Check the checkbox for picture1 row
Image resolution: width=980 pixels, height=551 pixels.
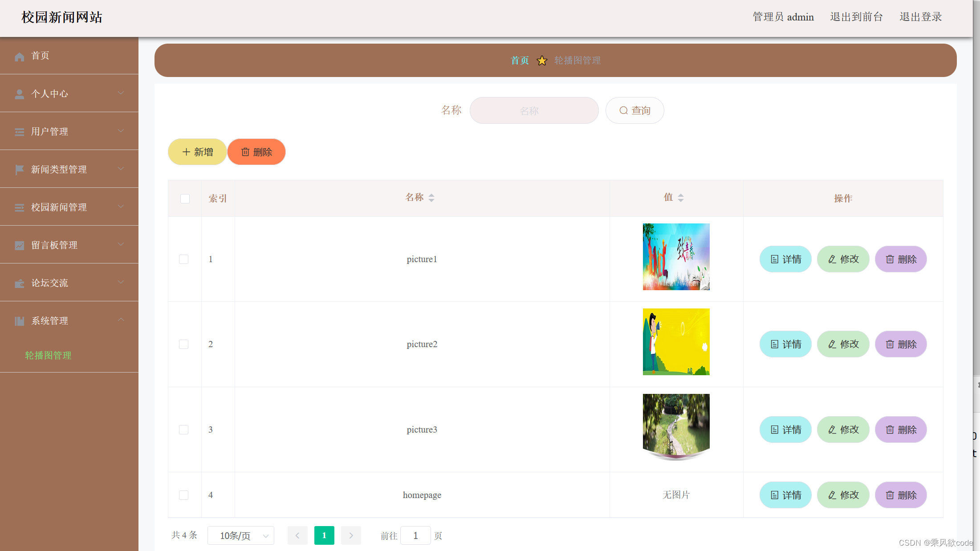183,259
